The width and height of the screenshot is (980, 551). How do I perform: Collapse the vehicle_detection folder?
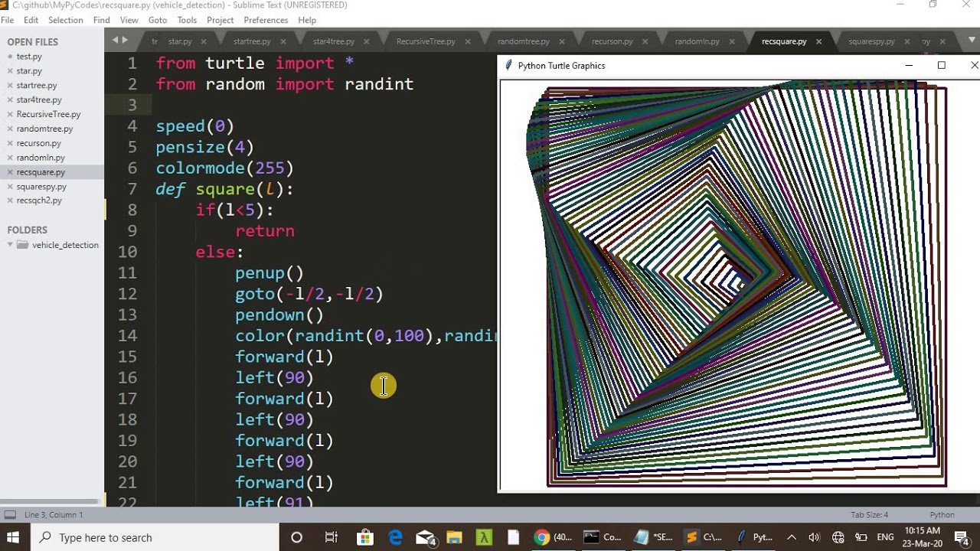(11, 245)
